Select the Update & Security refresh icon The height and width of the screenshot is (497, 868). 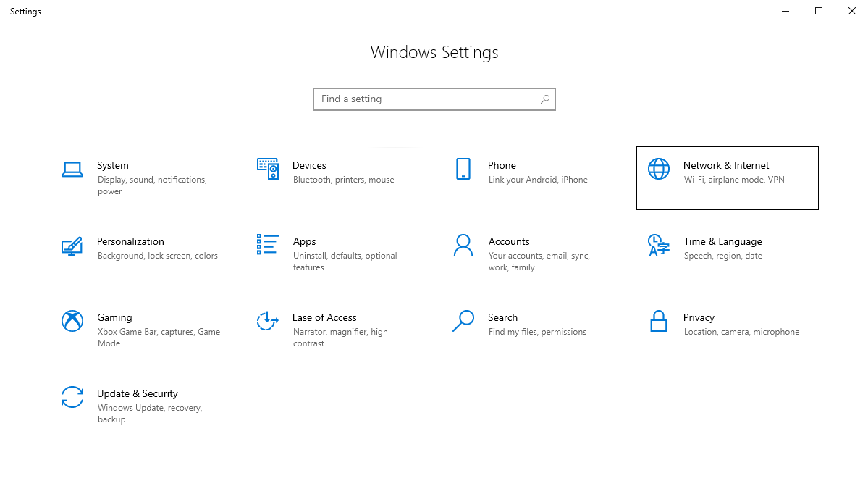72,397
